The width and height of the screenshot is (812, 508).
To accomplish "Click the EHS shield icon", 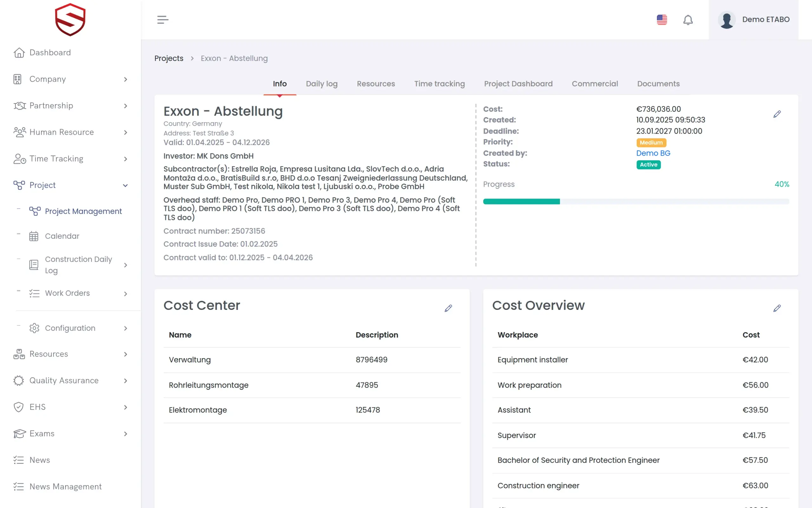I will pyautogui.click(x=18, y=407).
